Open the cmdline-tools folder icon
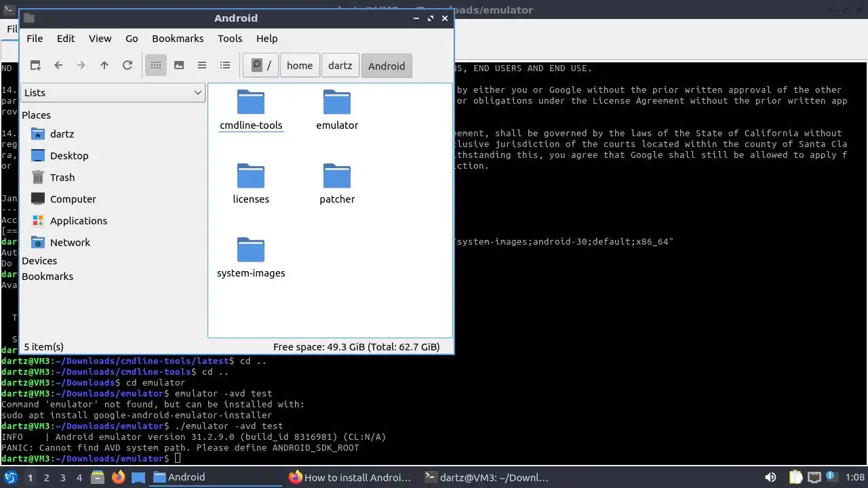Viewport: 868px width, 488px height. pos(251,102)
